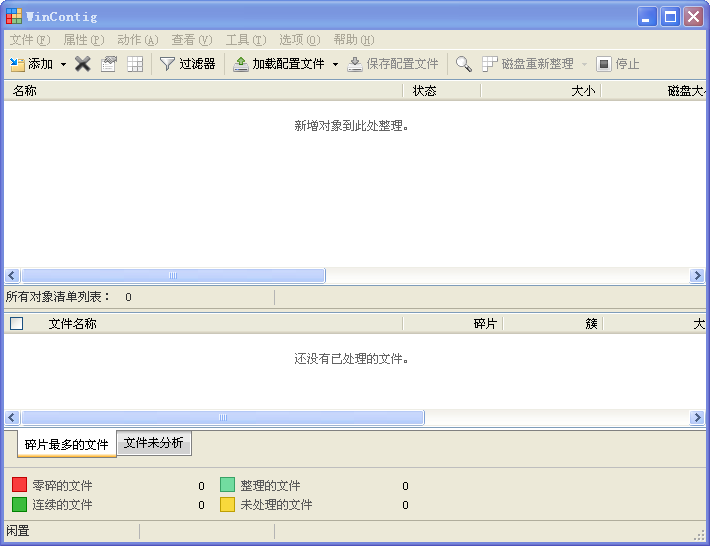Click the right arrow of upper horizontal scrollbar
Image resolution: width=710 pixels, height=546 pixels.
(697, 275)
